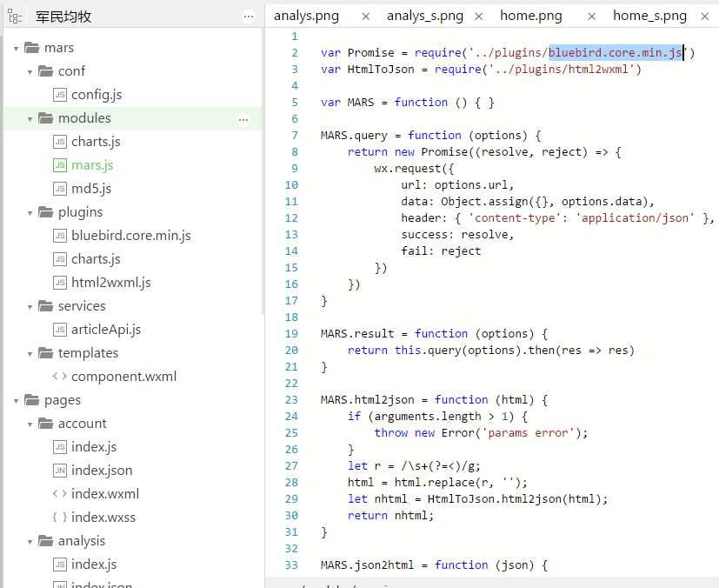
Task: Switch to the home_s.png tab
Action: click(649, 16)
